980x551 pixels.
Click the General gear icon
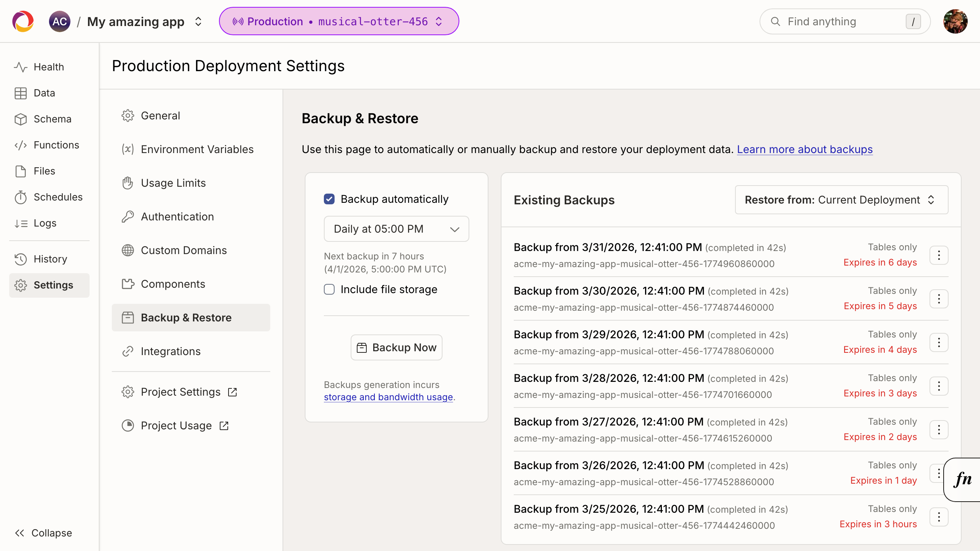click(x=128, y=116)
